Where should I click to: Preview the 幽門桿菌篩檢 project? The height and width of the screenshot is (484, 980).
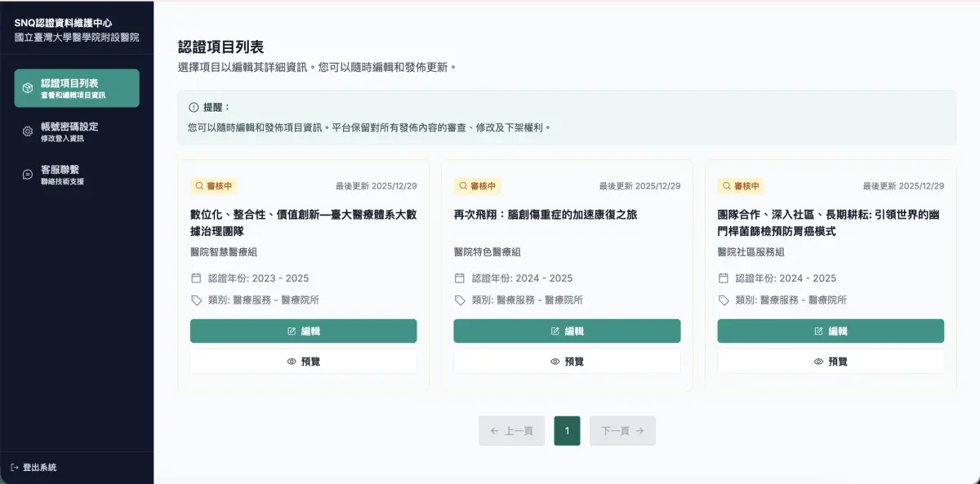pos(830,361)
